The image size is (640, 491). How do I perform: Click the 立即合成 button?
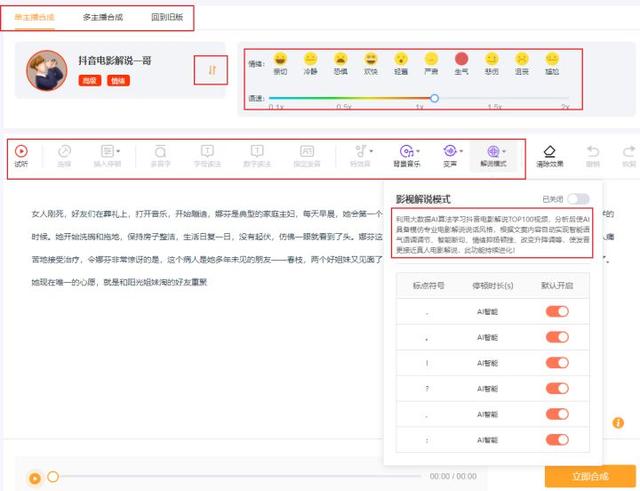[x=589, y=476]
